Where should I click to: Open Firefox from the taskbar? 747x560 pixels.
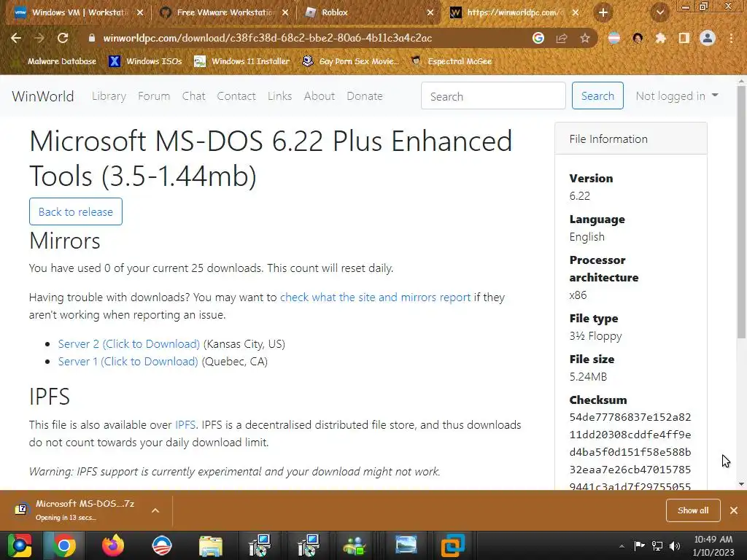[x=113, y=545]
